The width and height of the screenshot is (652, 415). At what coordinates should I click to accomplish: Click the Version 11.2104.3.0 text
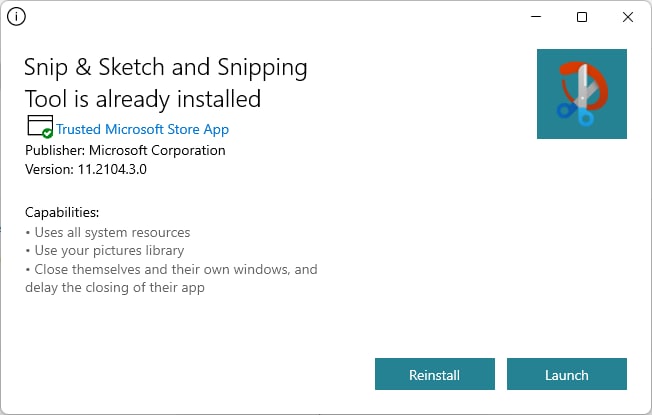point(86,169)
